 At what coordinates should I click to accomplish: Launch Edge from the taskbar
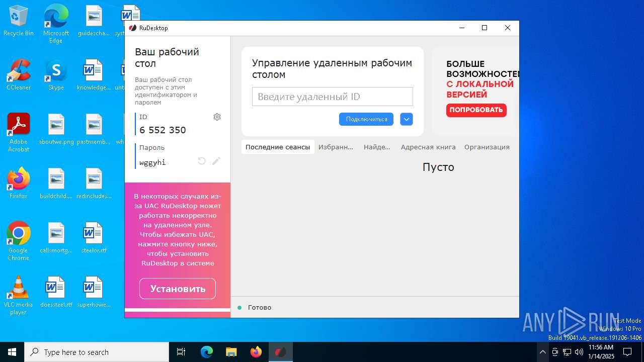207,352
